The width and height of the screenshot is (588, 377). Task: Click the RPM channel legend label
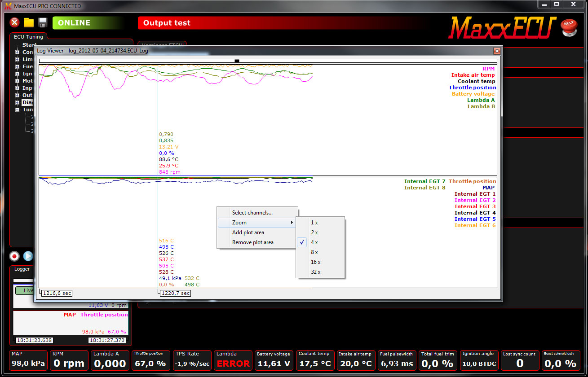click(x=489, y=69)
